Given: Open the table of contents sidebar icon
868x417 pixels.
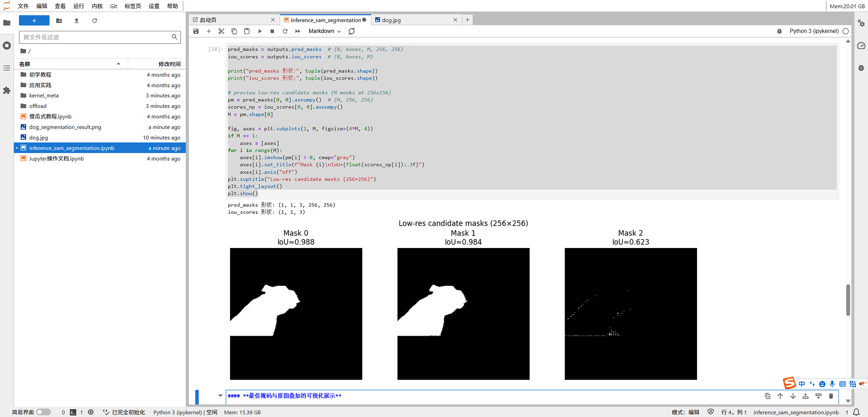Looking at the screenshot, I should coord(7,68).
